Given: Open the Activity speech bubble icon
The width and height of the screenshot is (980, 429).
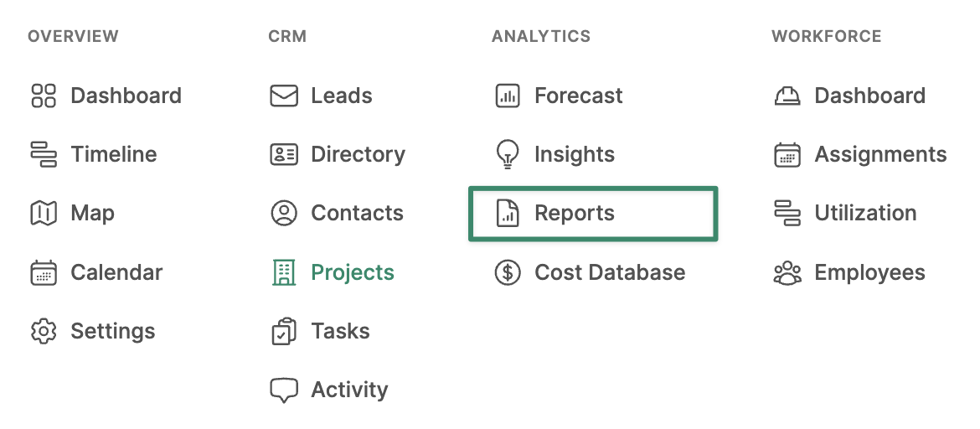Looking at the screenshot, I should point(284,390).
